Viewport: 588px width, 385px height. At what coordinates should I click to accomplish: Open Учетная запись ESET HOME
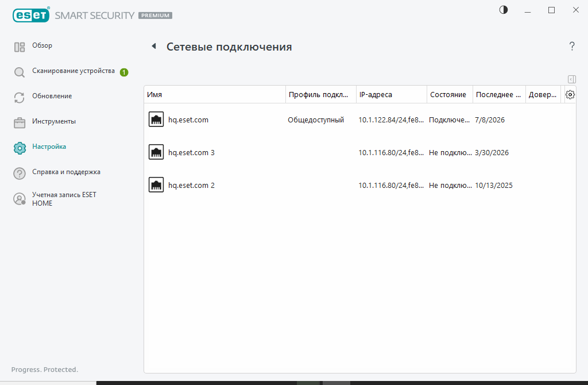[64, 199]
